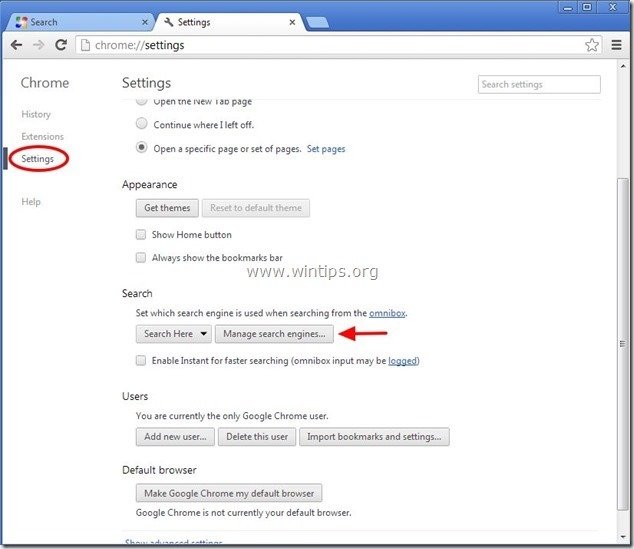
Task: Open the Chrome menu icon
Action: (616, 45)
